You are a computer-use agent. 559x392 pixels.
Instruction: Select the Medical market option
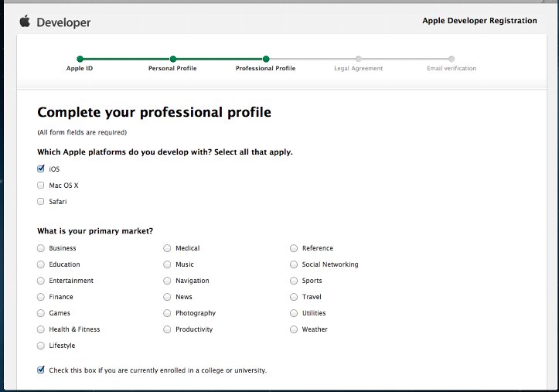pyautogui.click(x=168, y=248)
